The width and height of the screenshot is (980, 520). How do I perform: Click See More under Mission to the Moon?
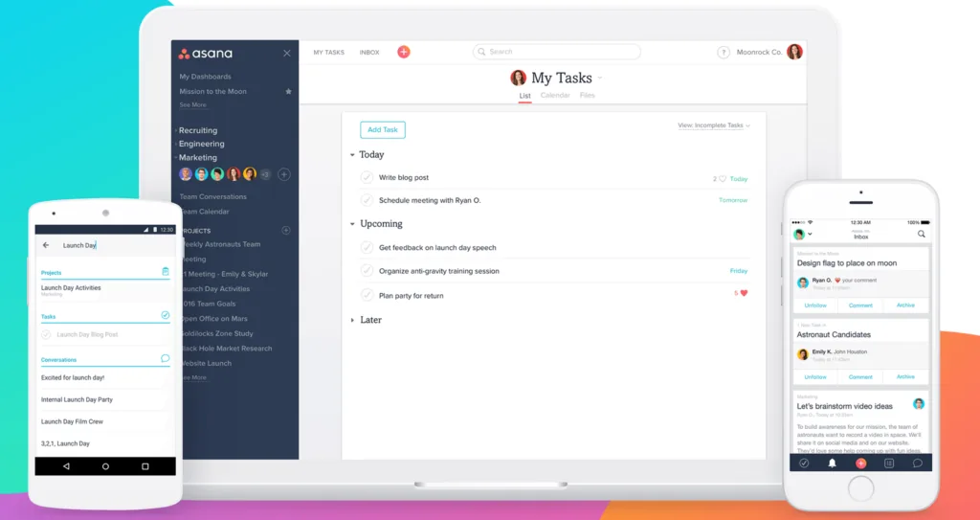pyautogui.click(x=192, y=105)
